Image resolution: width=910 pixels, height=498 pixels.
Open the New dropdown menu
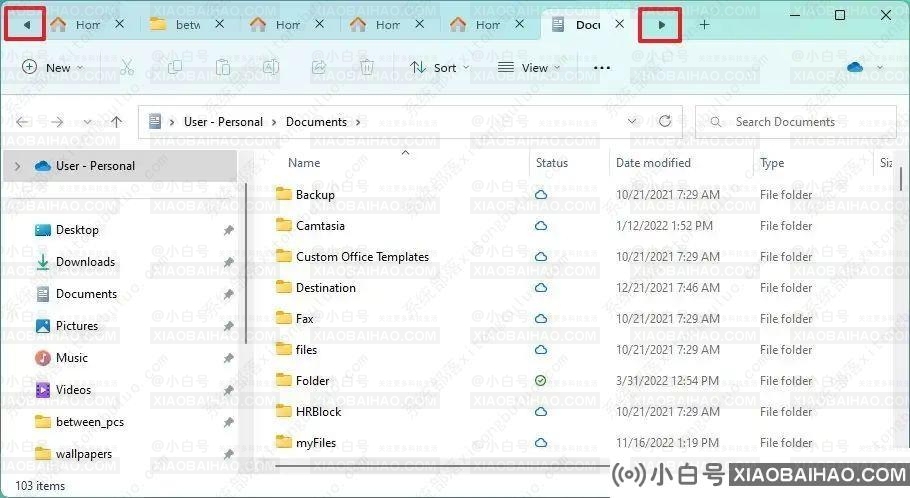coord(53,68)
